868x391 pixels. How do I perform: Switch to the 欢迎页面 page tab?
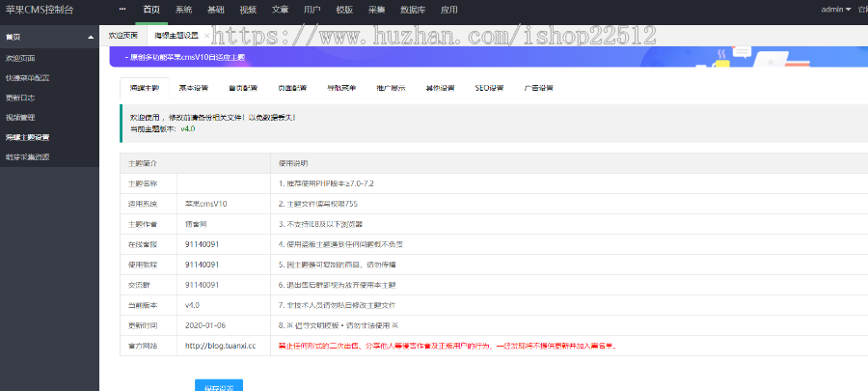pyautogui.click(x=123, y=35)
